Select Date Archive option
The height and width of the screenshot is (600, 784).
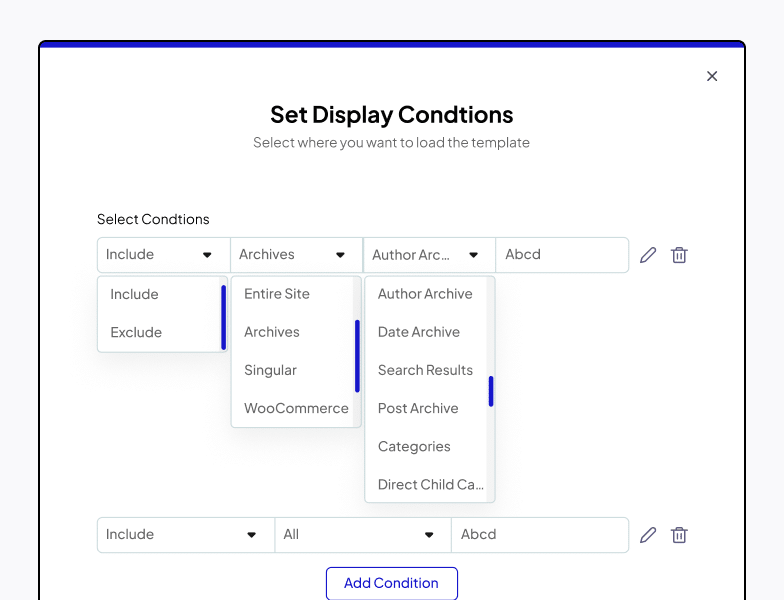tap(419, 332)
